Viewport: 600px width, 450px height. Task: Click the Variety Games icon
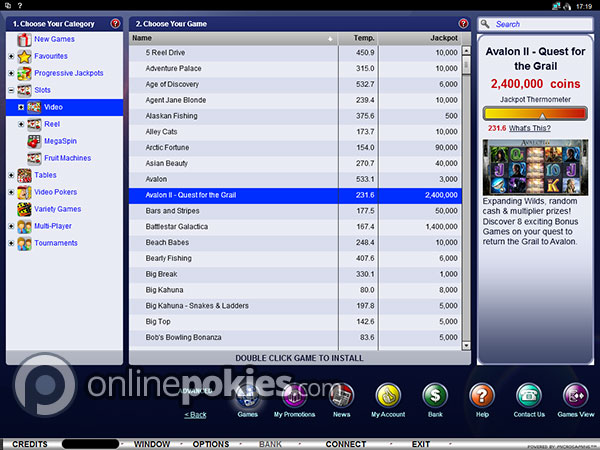(24, 209)
